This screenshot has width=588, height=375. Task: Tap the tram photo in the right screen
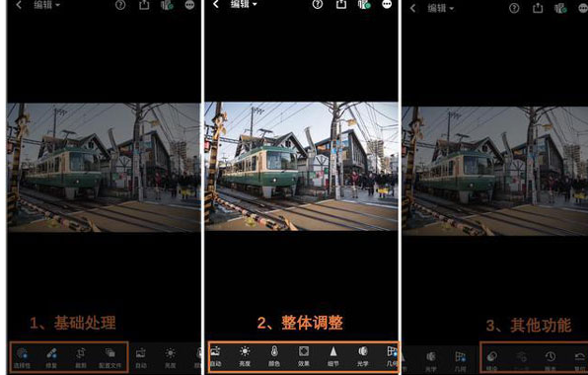coord(495,171)
